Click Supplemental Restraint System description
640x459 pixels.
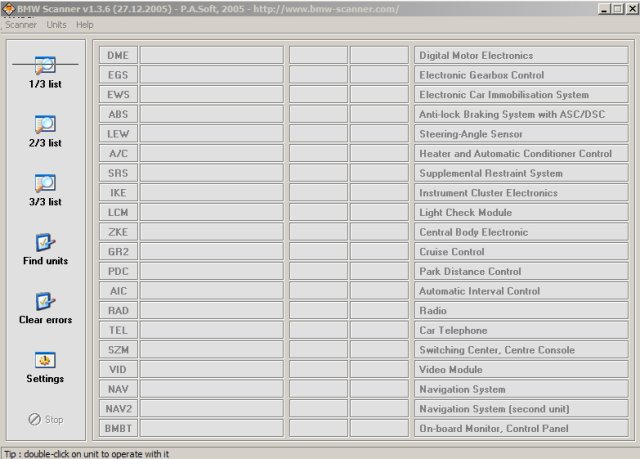click(x=521, y=173)
